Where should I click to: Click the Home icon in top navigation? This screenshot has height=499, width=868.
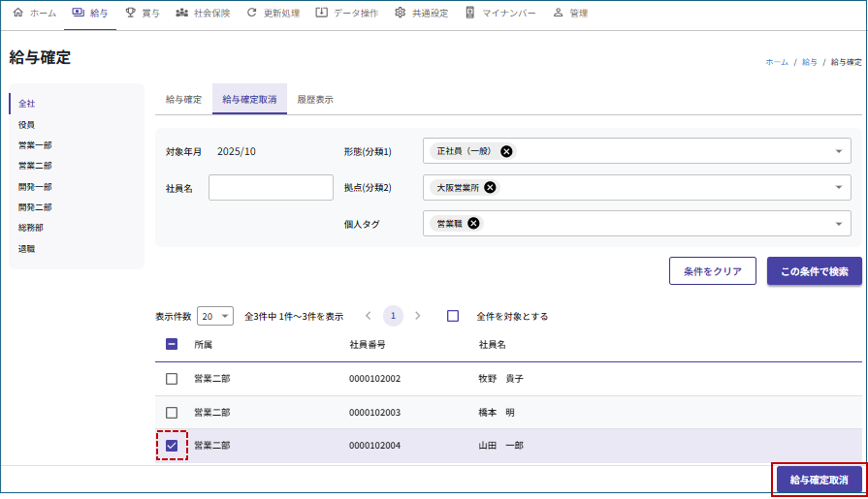coord(17,14)
